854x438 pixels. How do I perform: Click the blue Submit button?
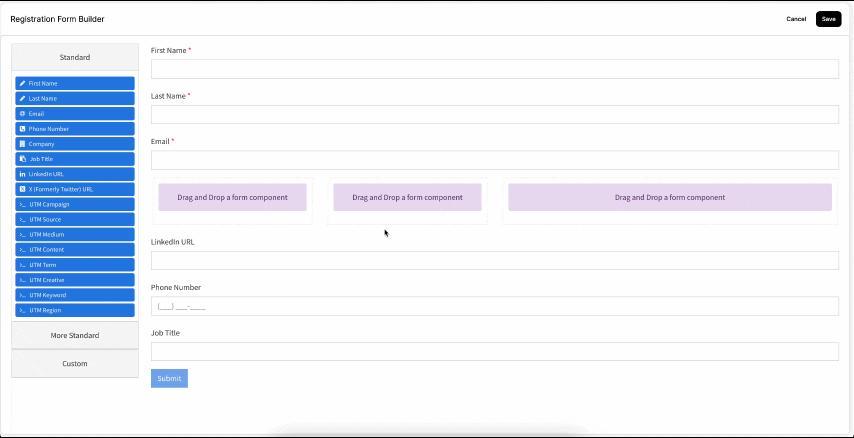pyautogui.click(x=169, y=379)
